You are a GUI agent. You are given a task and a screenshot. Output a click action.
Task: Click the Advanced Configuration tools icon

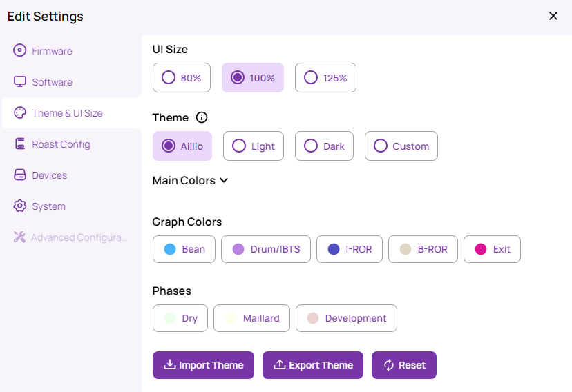click(19, 237)
